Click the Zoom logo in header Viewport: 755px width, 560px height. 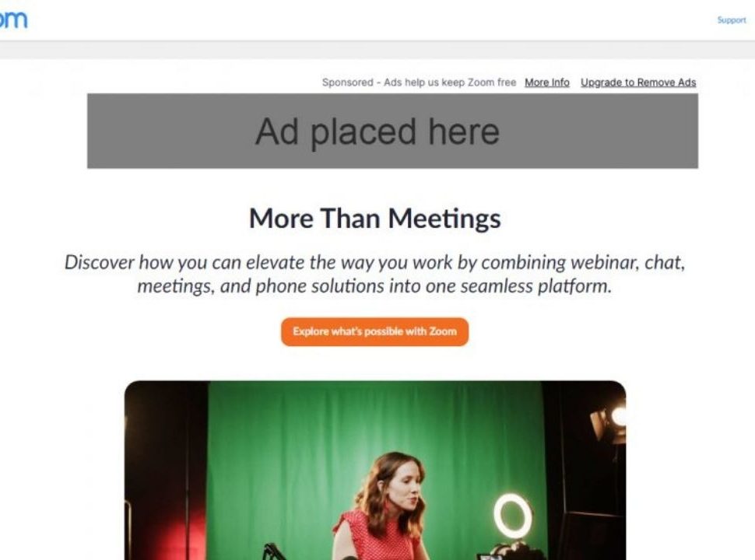tap(13, 19)
